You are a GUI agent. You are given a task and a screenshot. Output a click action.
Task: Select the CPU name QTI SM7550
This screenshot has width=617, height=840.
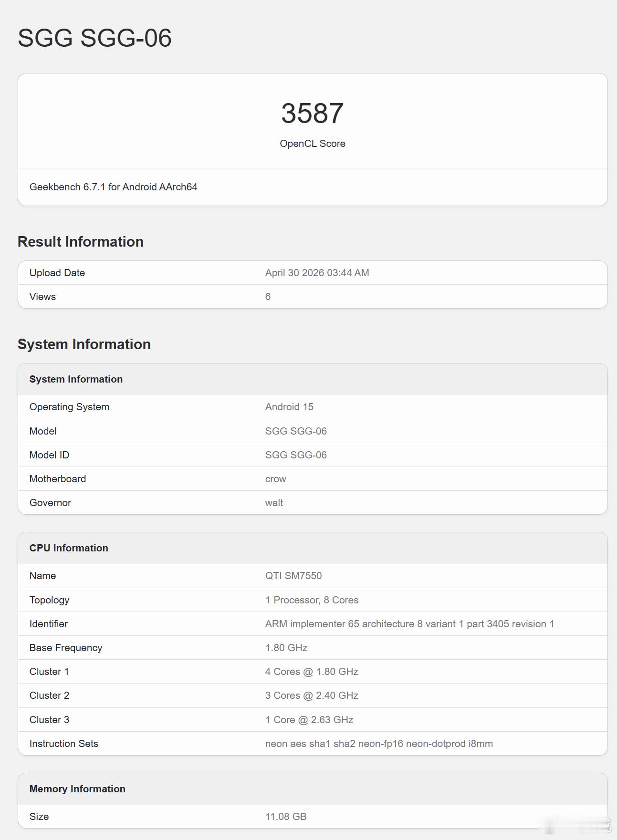point(293,576)
